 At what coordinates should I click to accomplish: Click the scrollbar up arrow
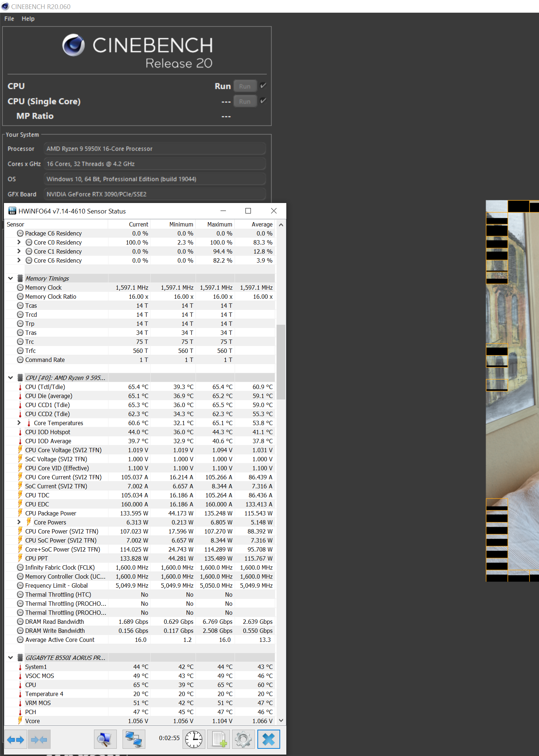click(281, 225)
